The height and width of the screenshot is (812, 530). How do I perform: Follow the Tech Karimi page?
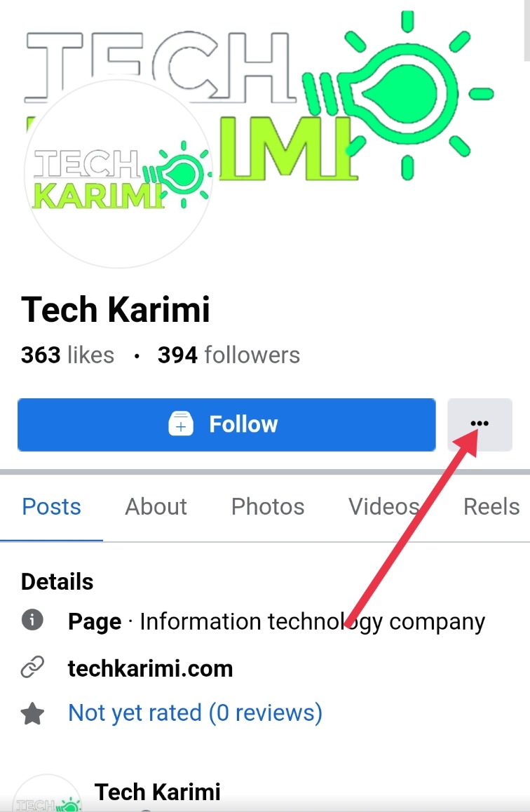226,425
